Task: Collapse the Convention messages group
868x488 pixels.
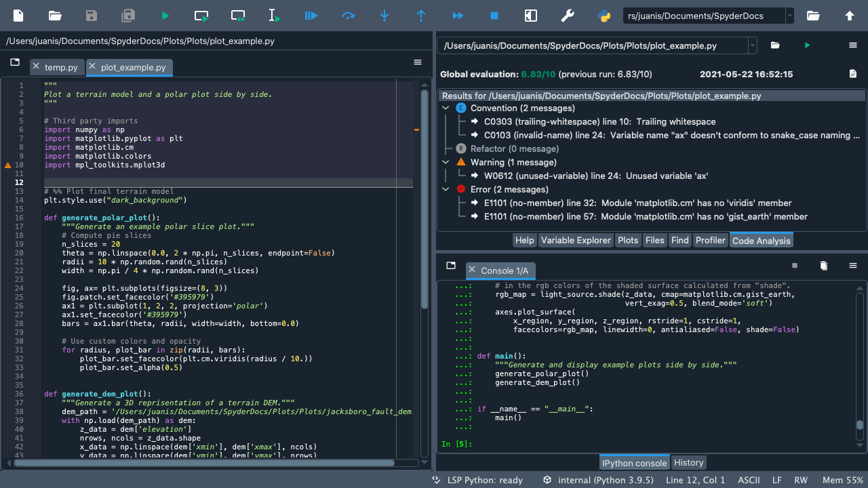Action: click(446, 108)
